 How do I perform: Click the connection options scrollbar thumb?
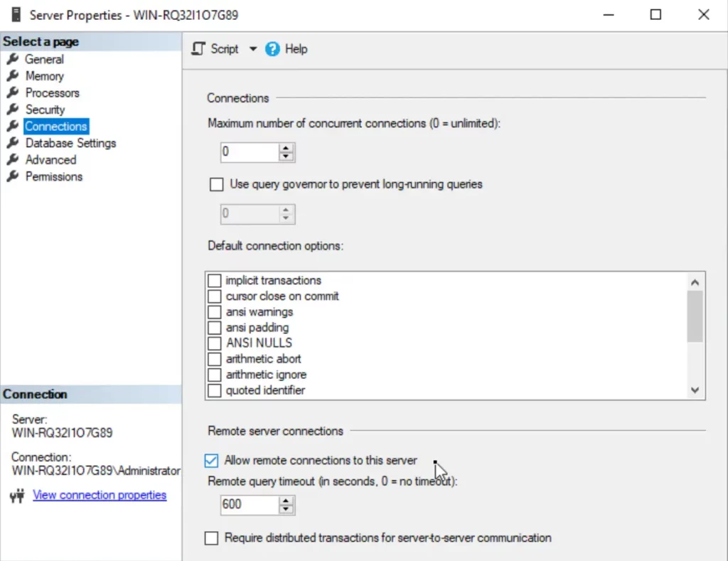(x=695, y=316)
